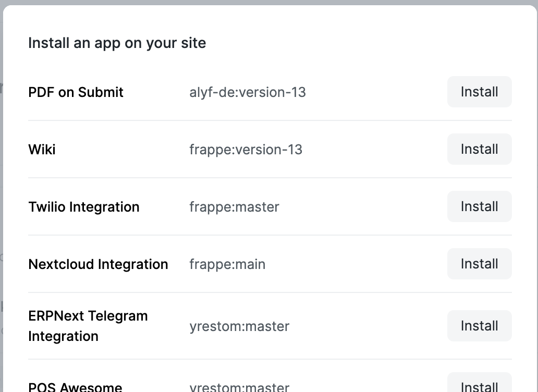Click the frappe:main branch for Nextcloud
Viewport: 538px width, 392px height.
click(227, 264)
